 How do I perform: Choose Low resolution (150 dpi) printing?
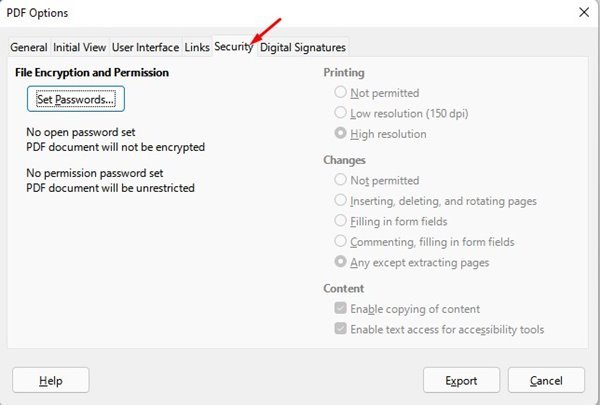coord(342,114)
